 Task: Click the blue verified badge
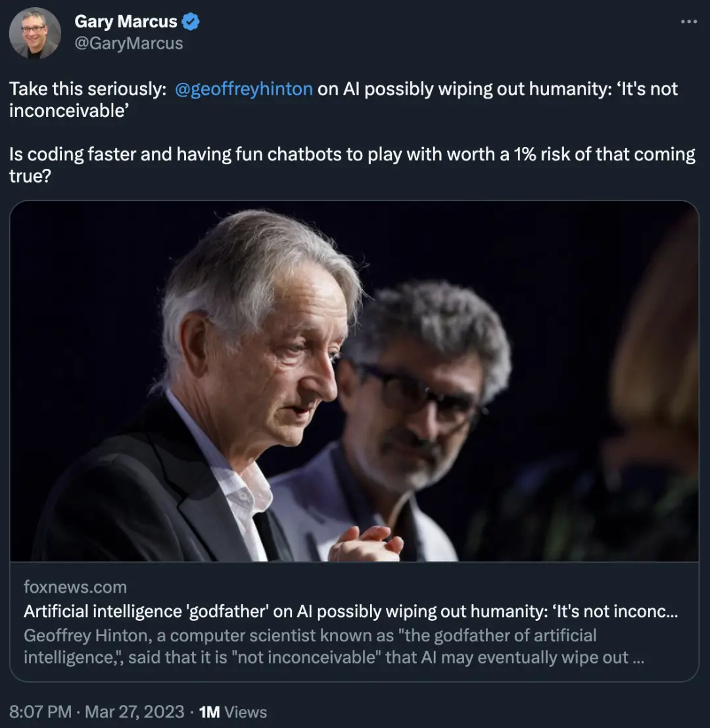191,22
